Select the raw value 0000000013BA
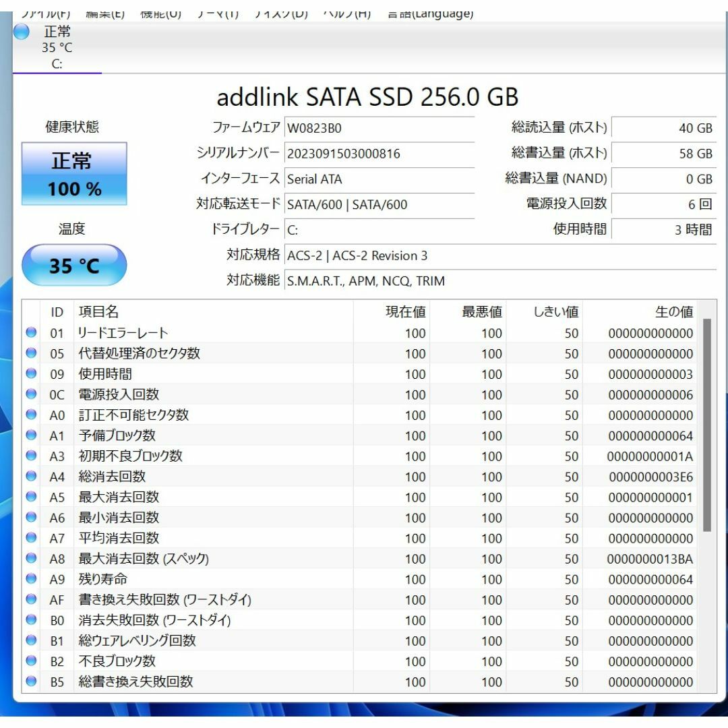 650,559
